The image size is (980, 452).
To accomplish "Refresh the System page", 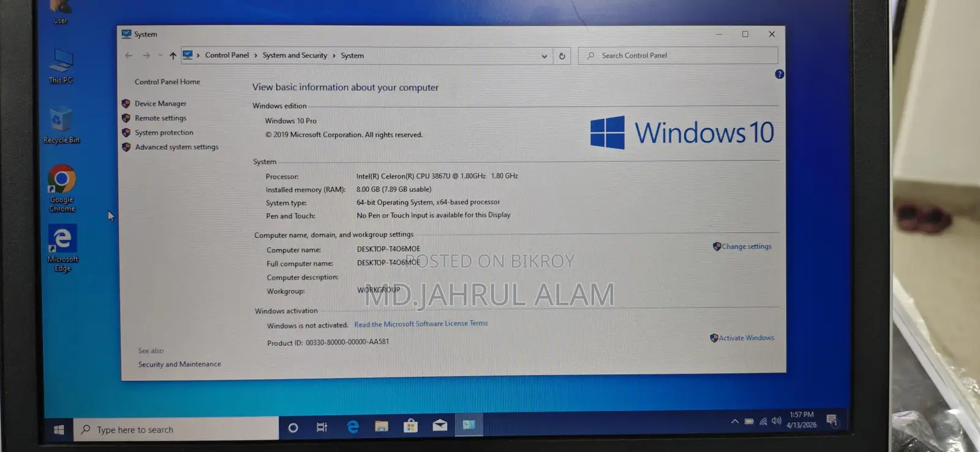I will [x=562, y=56].
